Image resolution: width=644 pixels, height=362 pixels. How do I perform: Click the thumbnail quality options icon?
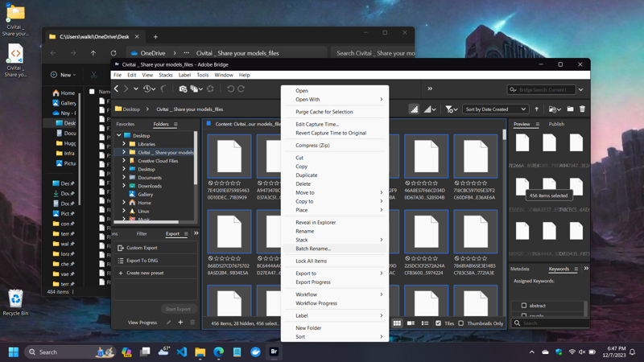(x=430, y=109)
